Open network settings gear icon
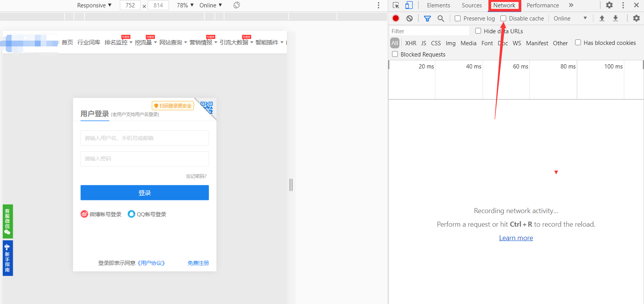644x304 pixels. coord(636,18)
